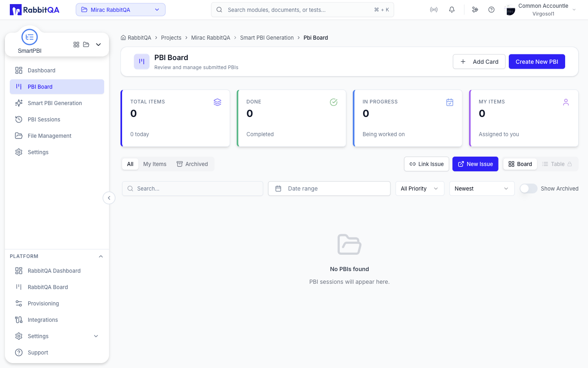
Task: Select the Archived tab
Action: point(192,164)
